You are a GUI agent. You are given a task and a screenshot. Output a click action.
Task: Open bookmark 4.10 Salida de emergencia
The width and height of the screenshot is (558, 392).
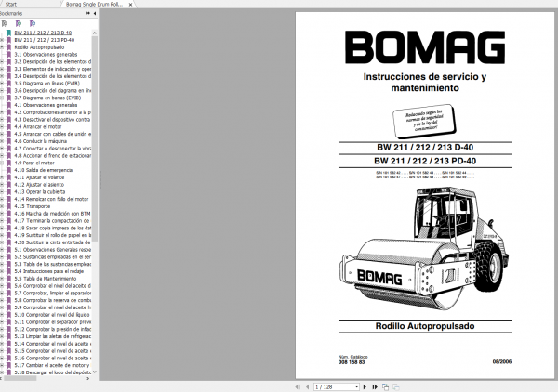(44, 170)
